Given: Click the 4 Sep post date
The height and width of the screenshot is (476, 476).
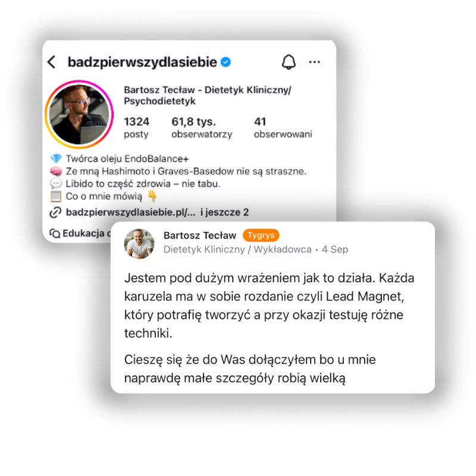Looking at the screenshot, I should (335, 249).
